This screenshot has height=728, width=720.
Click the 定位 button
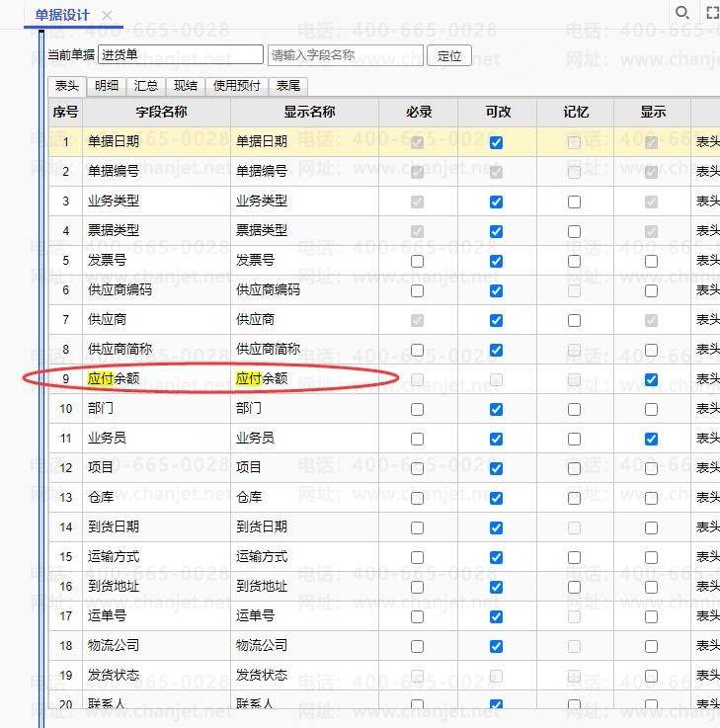pos(449,55)
